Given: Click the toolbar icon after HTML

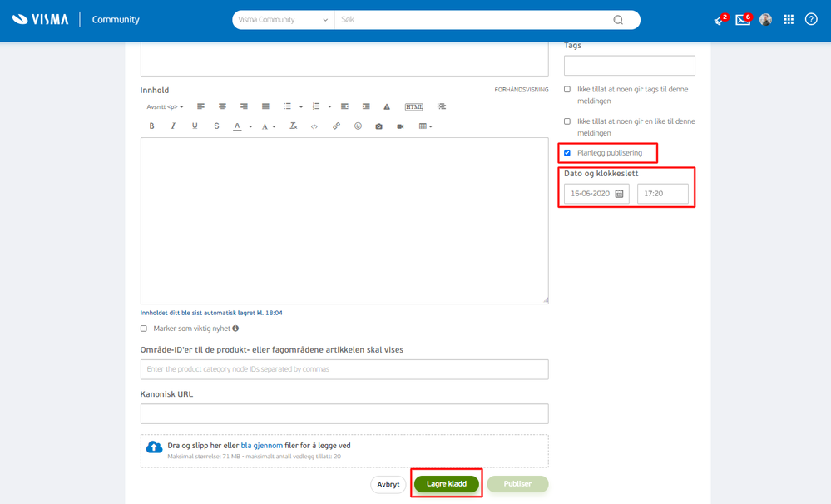Looking at the screenshot, I should [x=442, y=106].
